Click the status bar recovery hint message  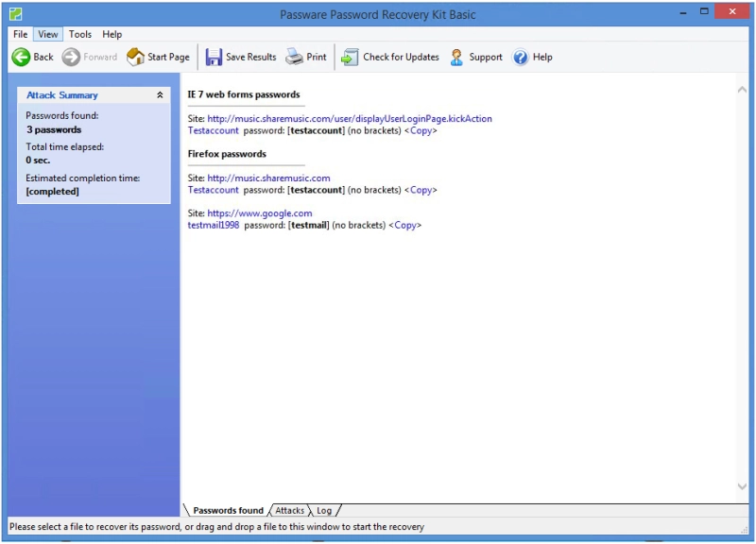coord(216,527)
